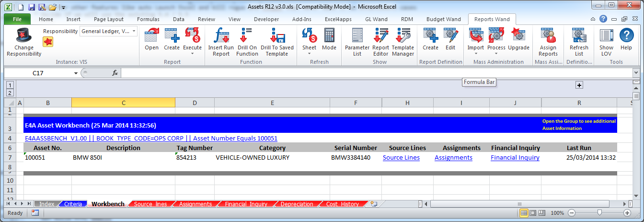The image size is (644, 222).
Task: Click the zoom slider handle
Action: coord(599,212)
